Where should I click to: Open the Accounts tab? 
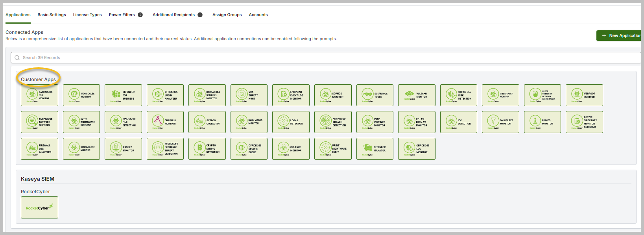coord(258,15)
